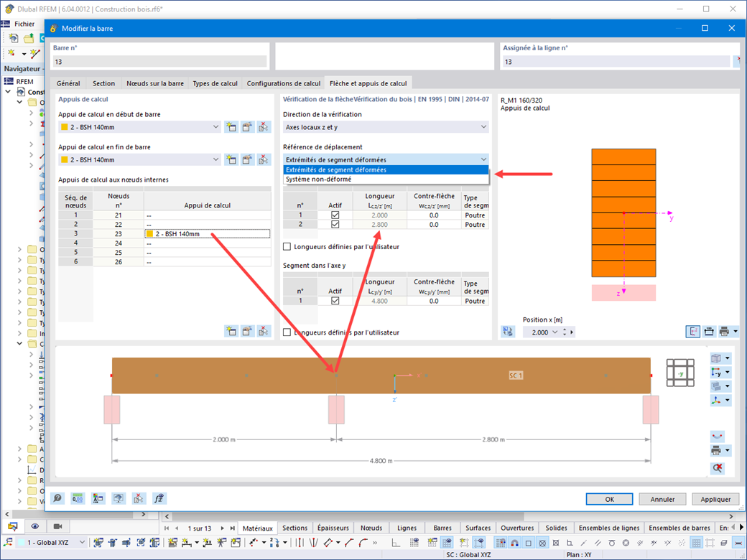Select 'Extrémités de segment déformées' option in list
Screen dimensions: 747x560
point(386,170)
